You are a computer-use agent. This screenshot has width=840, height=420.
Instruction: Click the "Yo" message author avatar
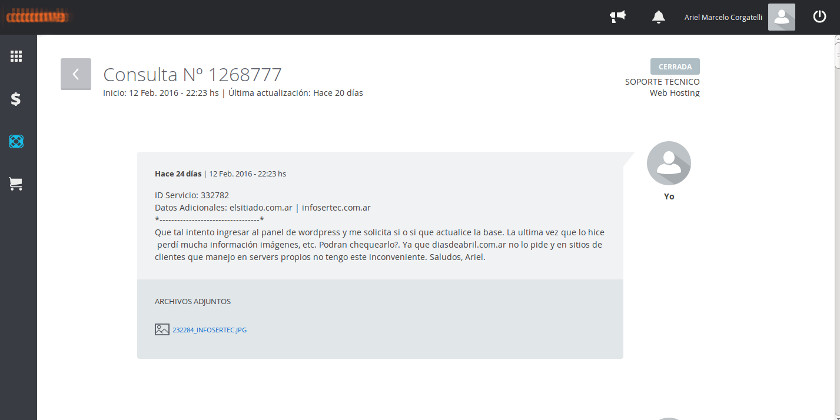point(668,164)
